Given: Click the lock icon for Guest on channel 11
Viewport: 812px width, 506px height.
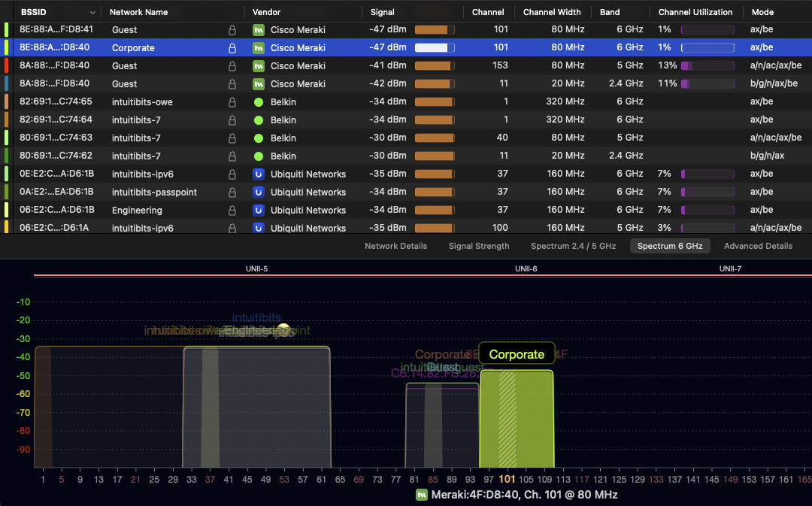Looking at the screenshot, I should point(232,84).
